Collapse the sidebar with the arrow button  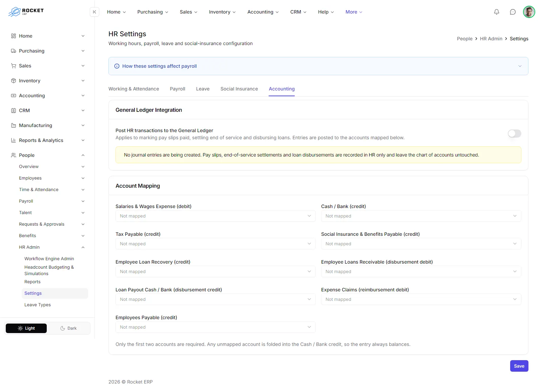[95, 12]
